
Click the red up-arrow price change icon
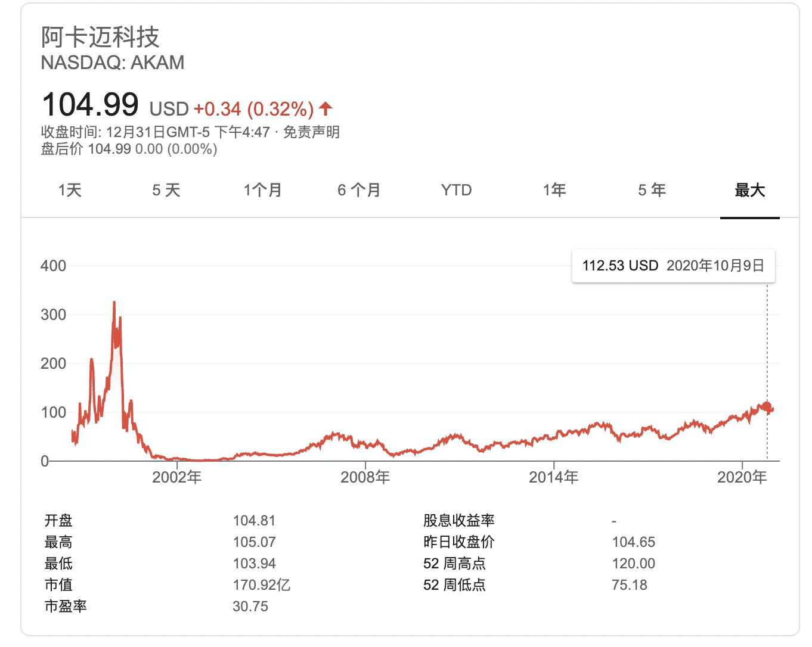pos(325,108)
